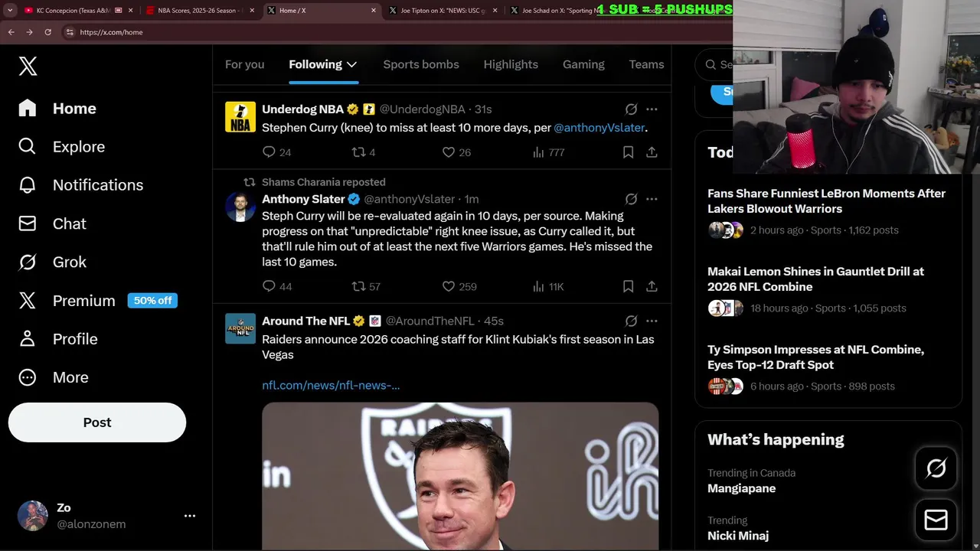
Task: Like Anthony Slater's post
Action: click(449, 286)
